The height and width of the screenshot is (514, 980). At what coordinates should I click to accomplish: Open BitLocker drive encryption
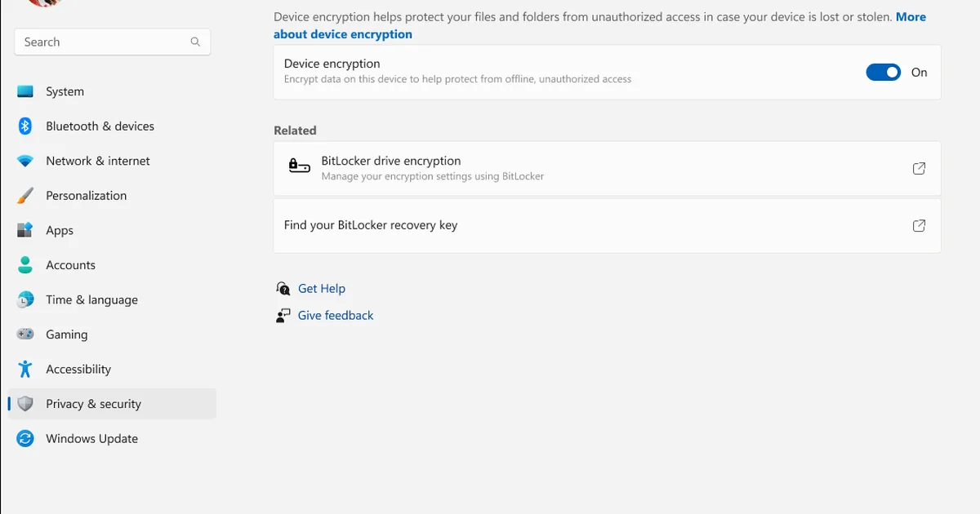(607, 168)
